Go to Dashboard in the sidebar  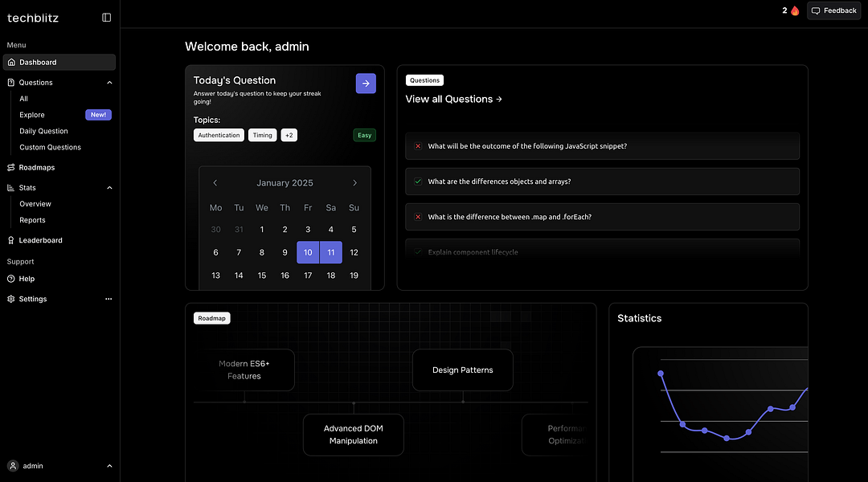(x=59, y=62)
